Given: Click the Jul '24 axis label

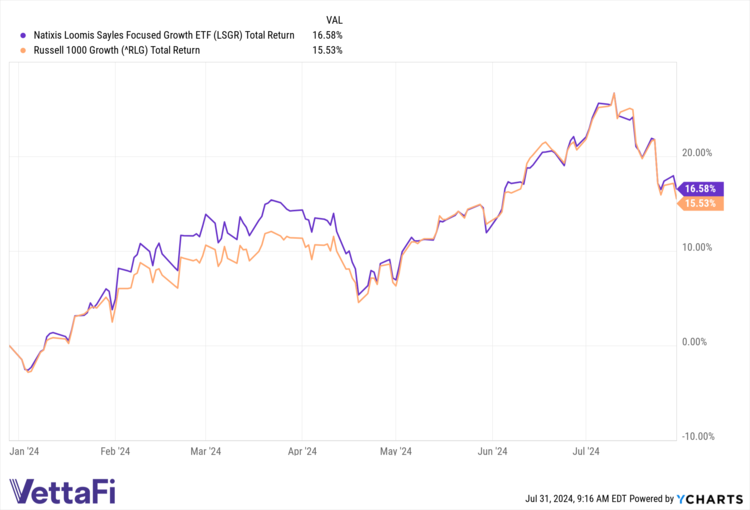Looking at the screenshot, I should (x=586, y=452).
